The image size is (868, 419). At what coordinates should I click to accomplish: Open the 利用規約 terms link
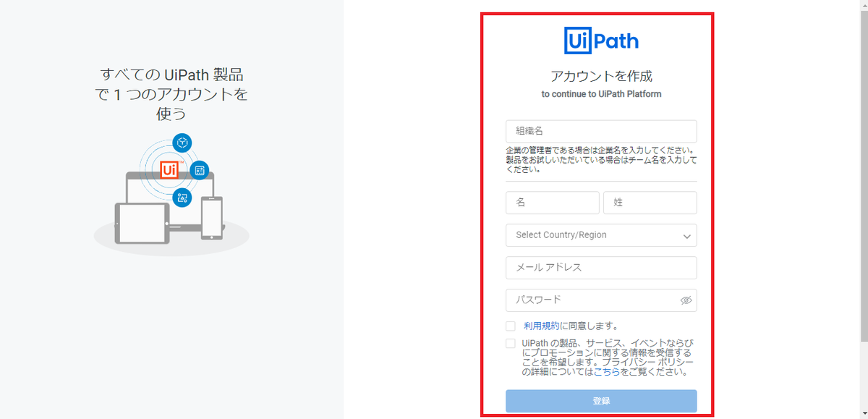pyautogui.click(x=541, y=326)
